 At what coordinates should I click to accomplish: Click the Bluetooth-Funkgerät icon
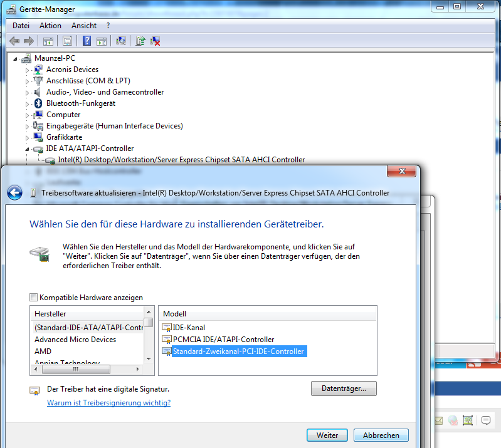(x=38, y=103)
